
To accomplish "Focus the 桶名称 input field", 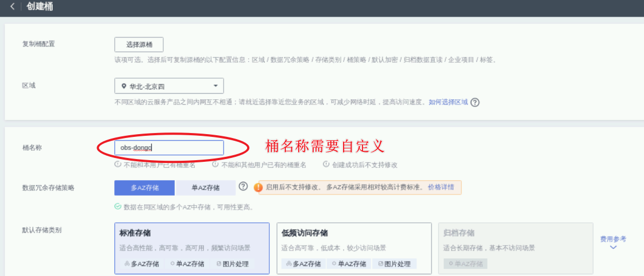I will 169,147.
